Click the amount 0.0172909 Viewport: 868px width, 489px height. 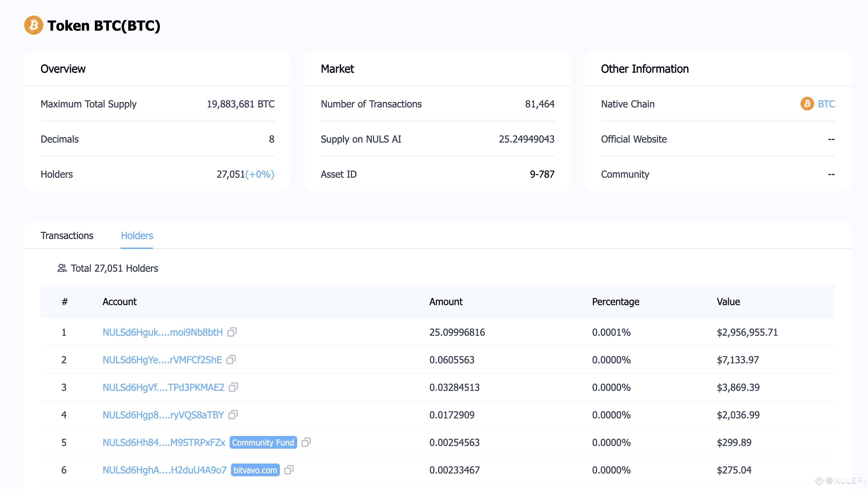pyautogui.click(x=452, y=415)
